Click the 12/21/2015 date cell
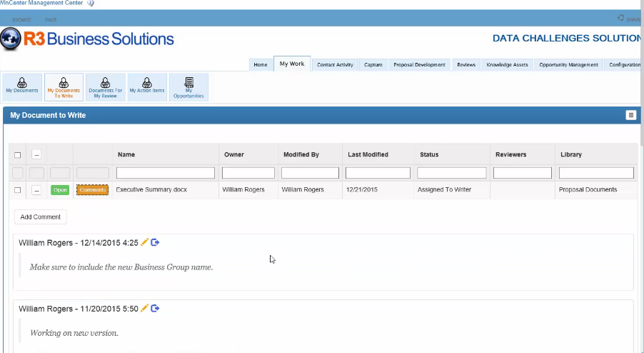The image size is (644, 353). tap(362, 189)
